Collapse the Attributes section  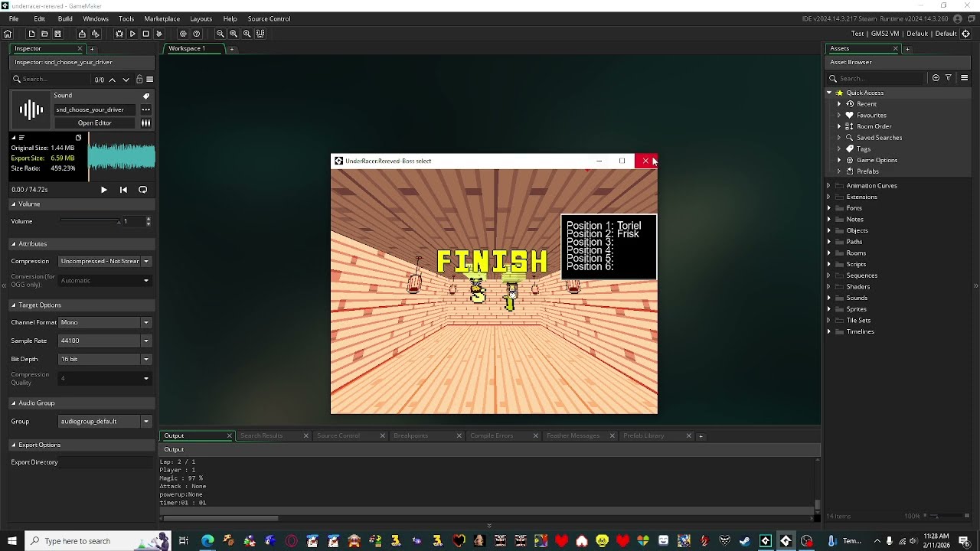tap(13, 244)
